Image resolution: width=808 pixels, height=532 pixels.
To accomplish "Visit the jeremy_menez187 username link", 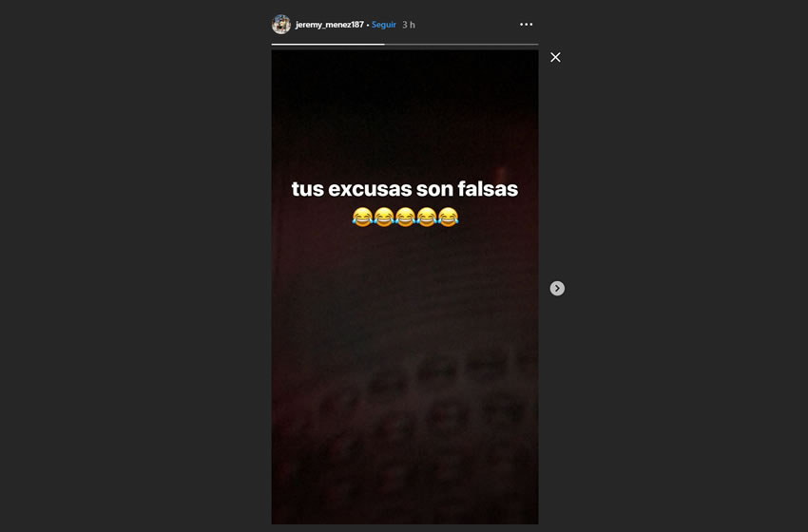I will pos(329,25).
